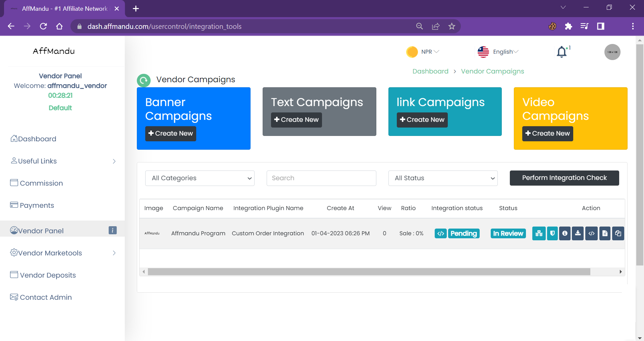Click the 01-04-2023 06:26 PM date cell

(x=340, y=233)
